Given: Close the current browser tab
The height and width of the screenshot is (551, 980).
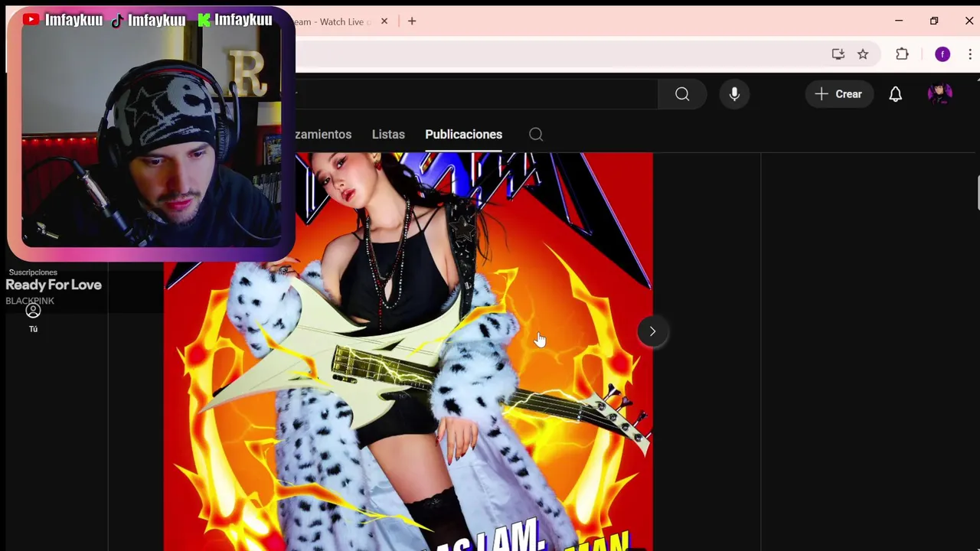Looking at the screenshot, I should click(x=384, y=21).
